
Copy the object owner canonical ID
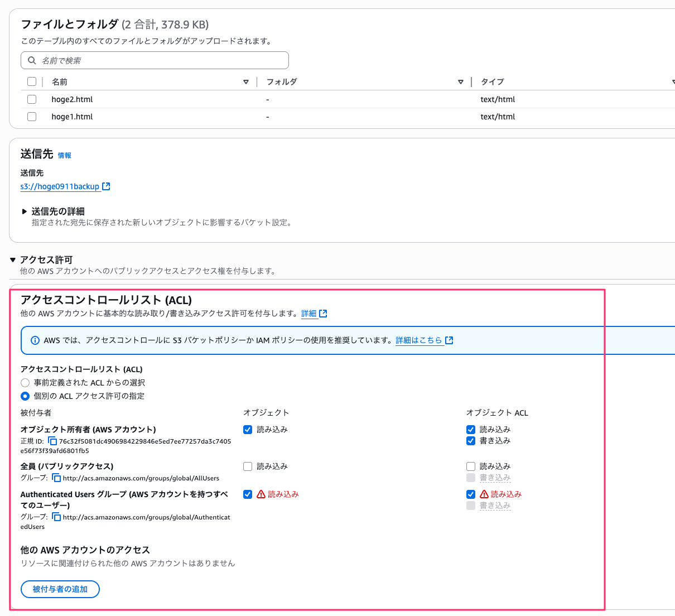(x=52, y=441)
